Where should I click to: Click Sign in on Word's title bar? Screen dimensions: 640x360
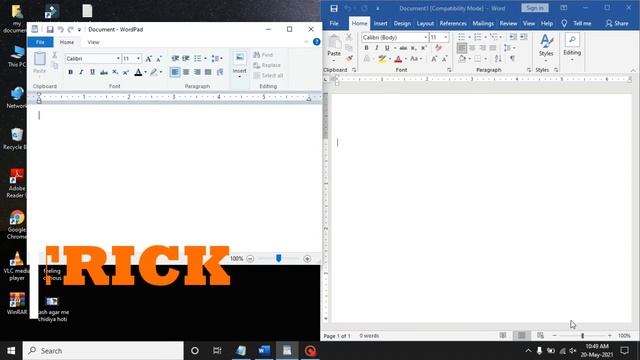click(x=534, y=8)
